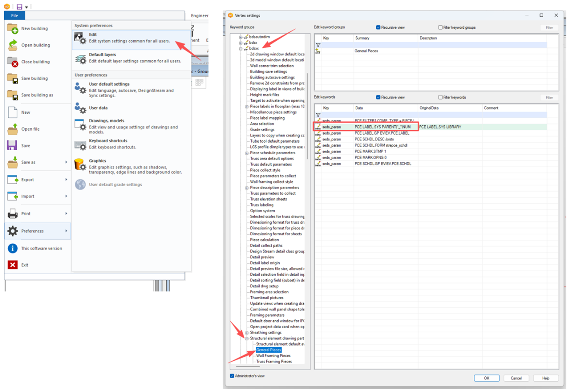Viewport: 570px width, 392px height.
Task: Toggle Filter keywords checkbox
Action: (440, 97)
